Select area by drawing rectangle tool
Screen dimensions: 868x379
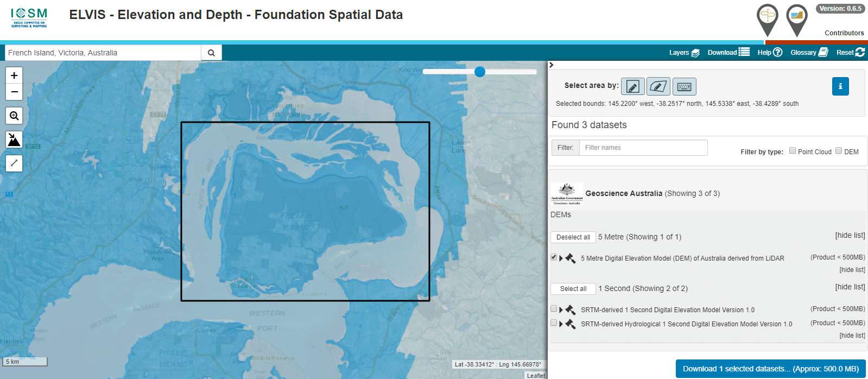632,86
